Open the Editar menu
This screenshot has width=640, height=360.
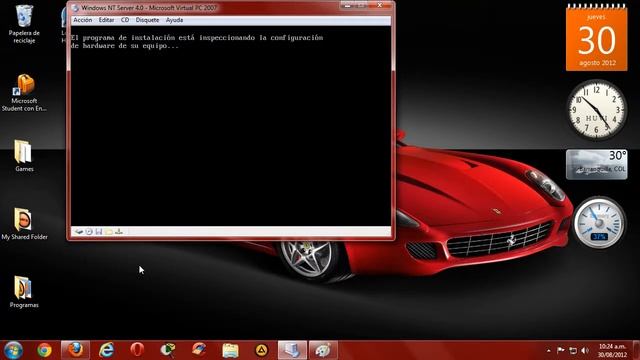(106, 20)
